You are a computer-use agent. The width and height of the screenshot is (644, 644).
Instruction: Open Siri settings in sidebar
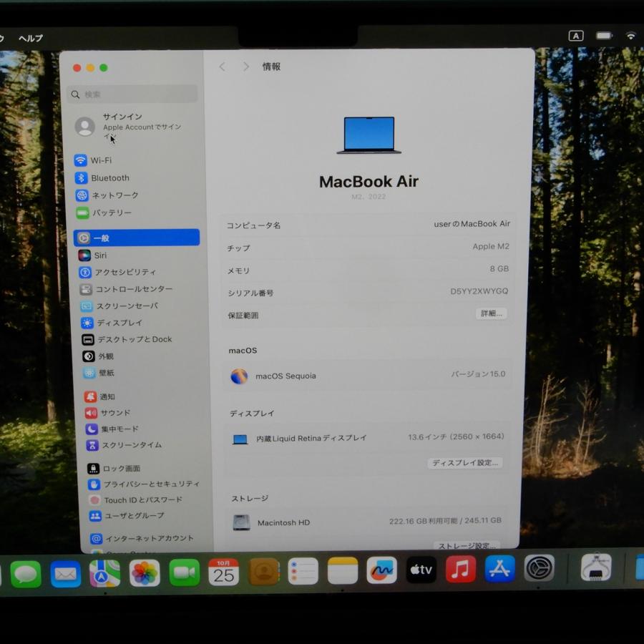click(93, 255)
